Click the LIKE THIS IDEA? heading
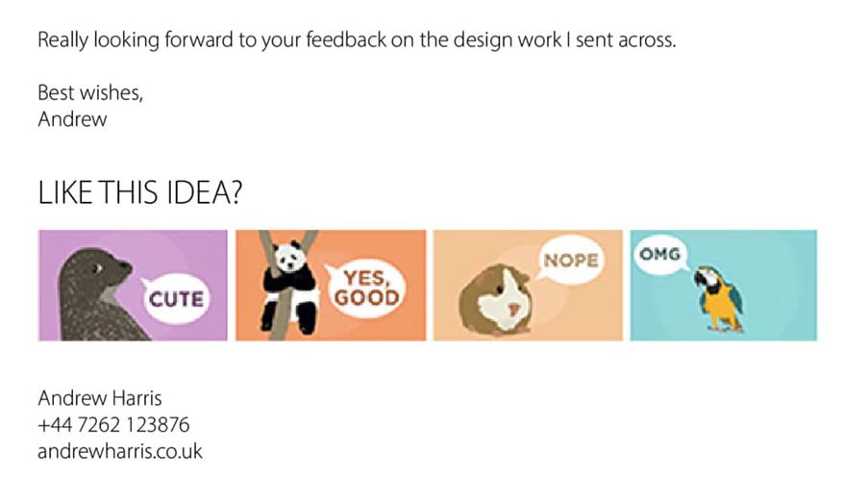 [x=140, y=192]
